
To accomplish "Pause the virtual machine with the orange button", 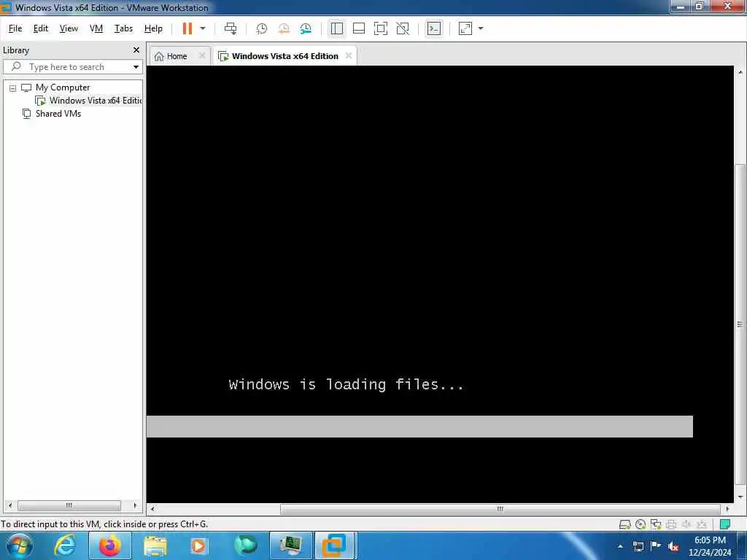I will [x=187, y=28].
